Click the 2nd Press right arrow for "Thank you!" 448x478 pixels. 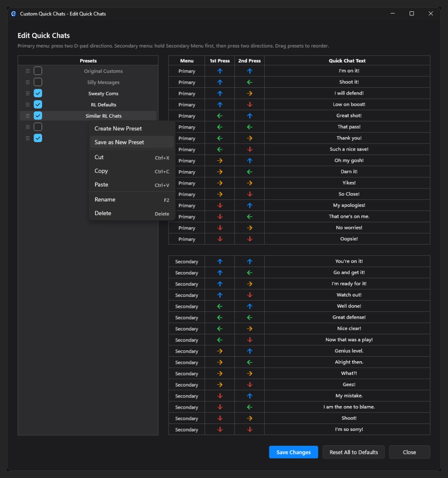point(250,138)
